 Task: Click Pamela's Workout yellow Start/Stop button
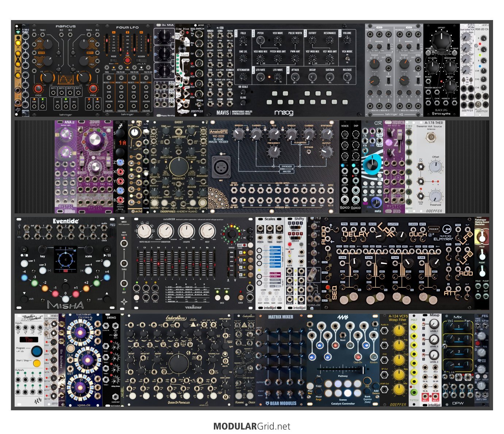pyautogui.click(x=36, y=364)
